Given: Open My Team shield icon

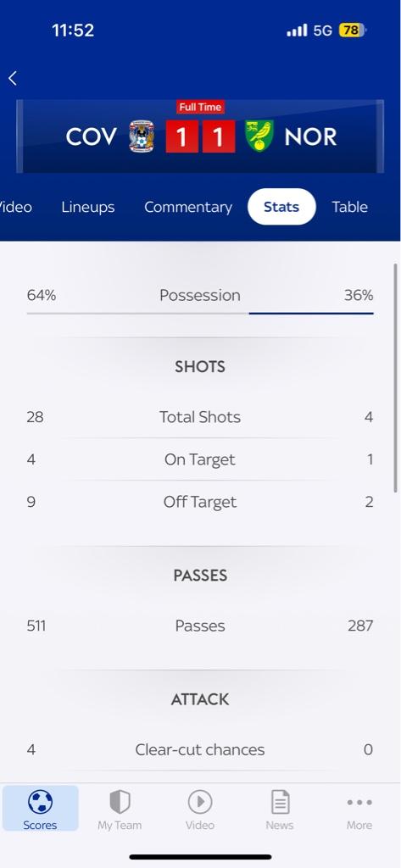Looking at the screenshot, I should tap(120, 802).
